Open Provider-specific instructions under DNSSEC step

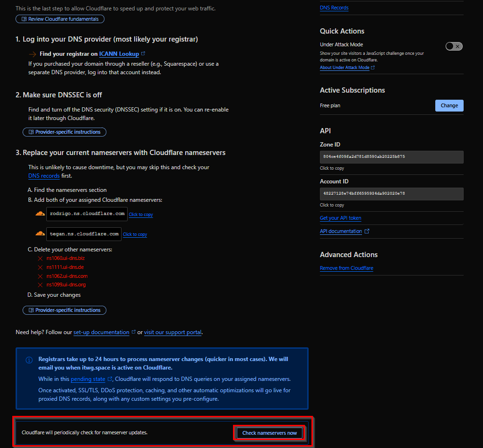pyautogui.click(x=64, y=132)
